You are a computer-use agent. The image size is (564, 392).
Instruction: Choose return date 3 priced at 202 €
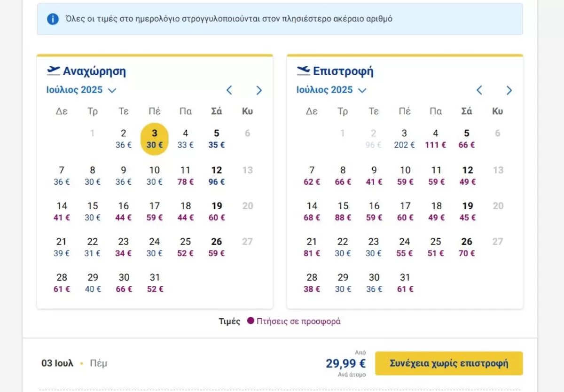pyautogui.click(x=404, y=139)
